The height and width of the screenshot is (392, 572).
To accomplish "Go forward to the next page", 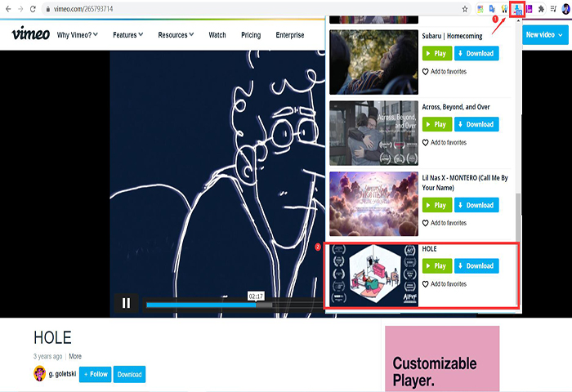I will click(20, 9).
